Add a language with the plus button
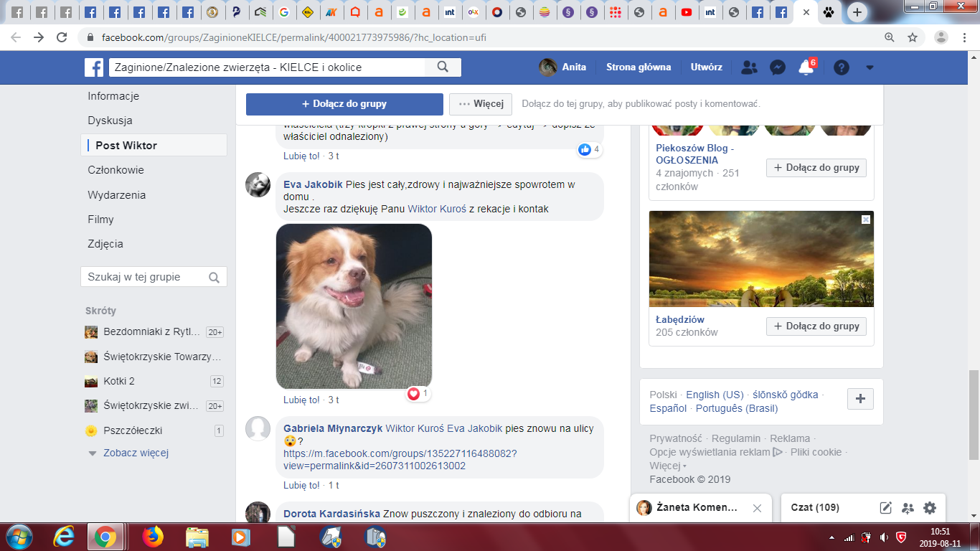Image resolution: width=980 pixels, height=551 pixels. pos(860,399)
